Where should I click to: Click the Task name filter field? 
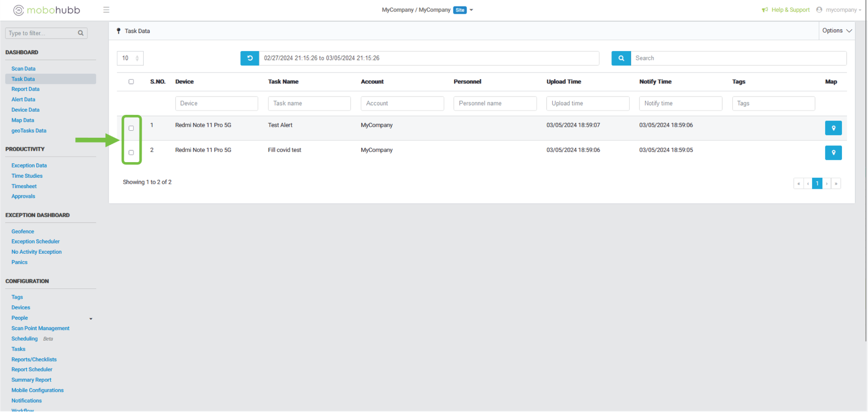[x=309, y=104]
